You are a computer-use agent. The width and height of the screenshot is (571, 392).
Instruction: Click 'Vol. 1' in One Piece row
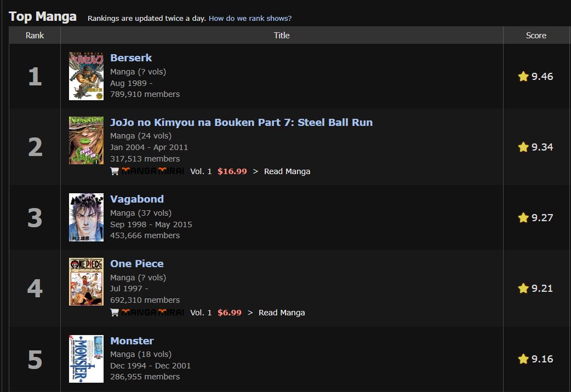click(201, 313)
